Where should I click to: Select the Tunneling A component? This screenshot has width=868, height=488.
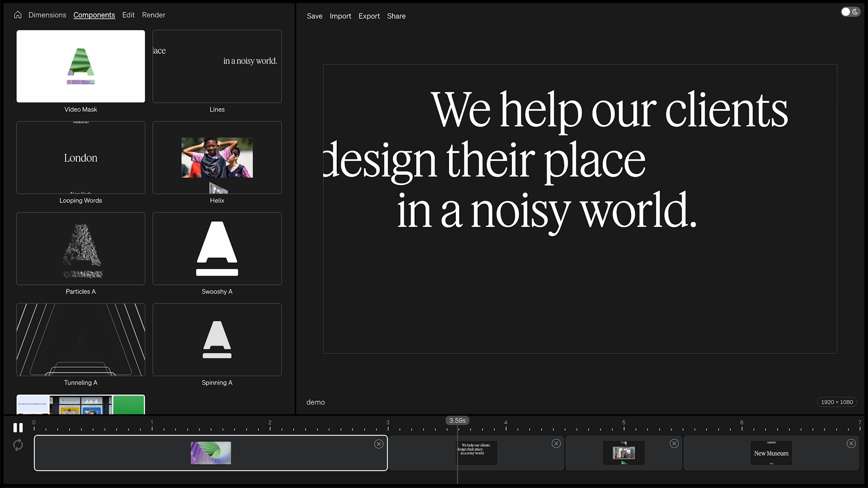pos(80,340)
